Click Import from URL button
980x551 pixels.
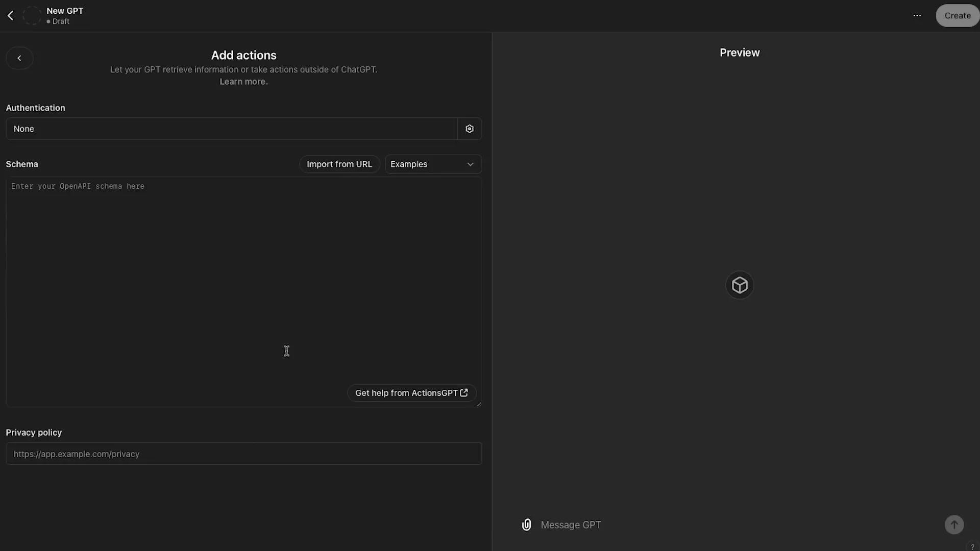click(339, 164)
